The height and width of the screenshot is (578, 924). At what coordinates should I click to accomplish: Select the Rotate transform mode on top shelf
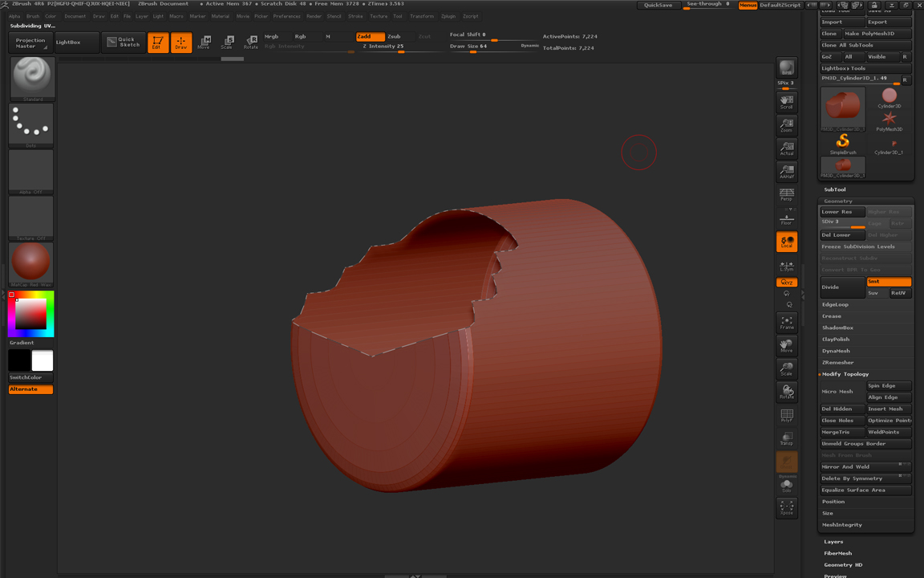pos(250,43)
